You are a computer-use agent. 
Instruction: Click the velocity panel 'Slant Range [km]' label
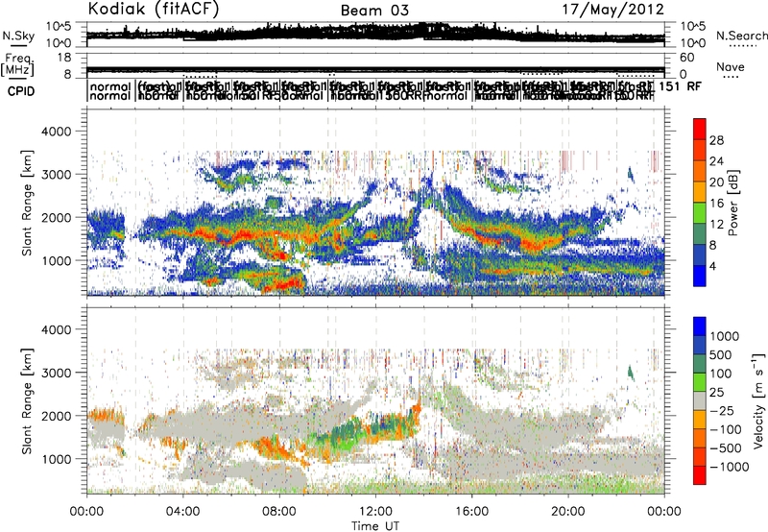pyautogui.click(x=27, y=401)
